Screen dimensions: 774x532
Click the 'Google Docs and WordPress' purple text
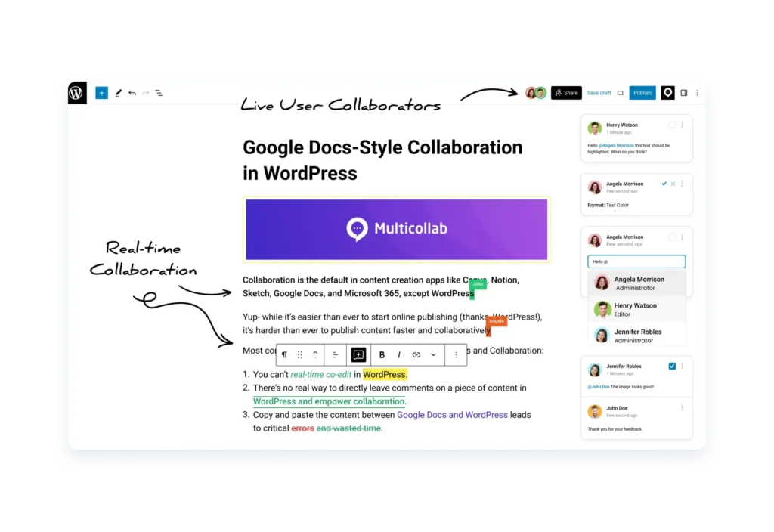point(452,415)
